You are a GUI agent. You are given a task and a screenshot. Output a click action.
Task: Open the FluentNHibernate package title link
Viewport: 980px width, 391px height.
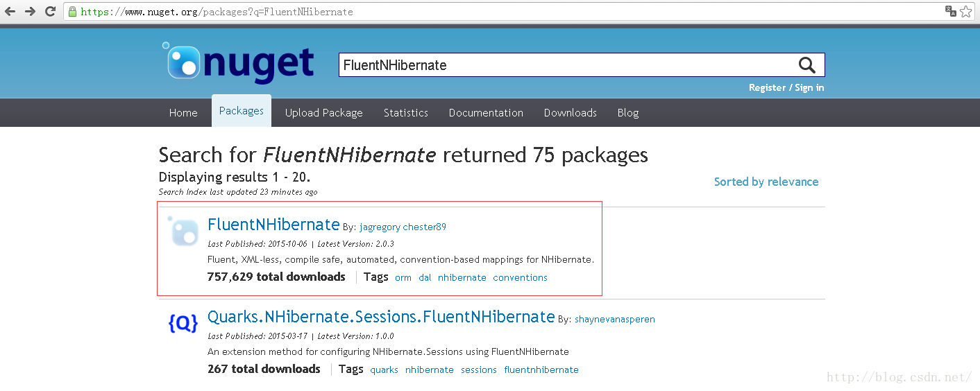(x=273, y=225)
